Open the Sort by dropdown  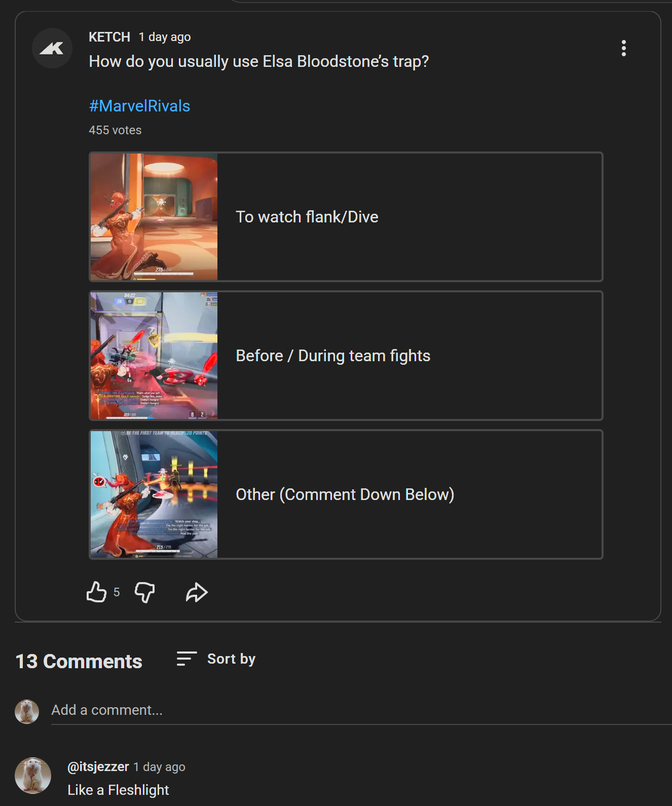click(231, 659)
